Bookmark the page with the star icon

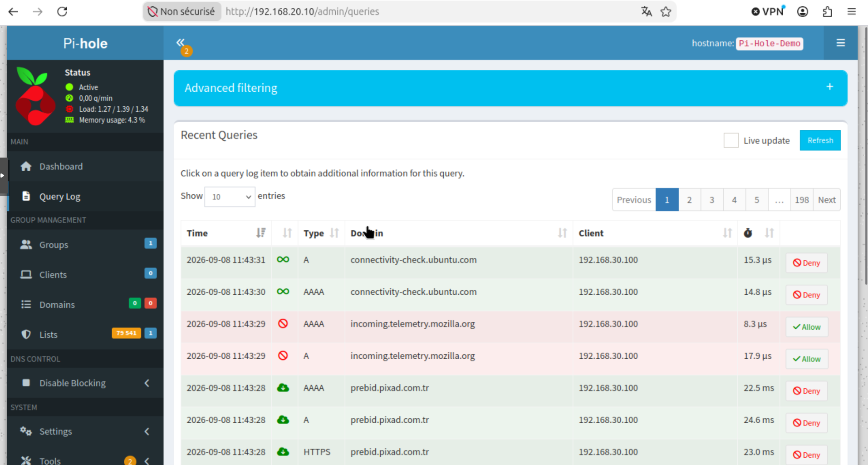click(666, 11)
